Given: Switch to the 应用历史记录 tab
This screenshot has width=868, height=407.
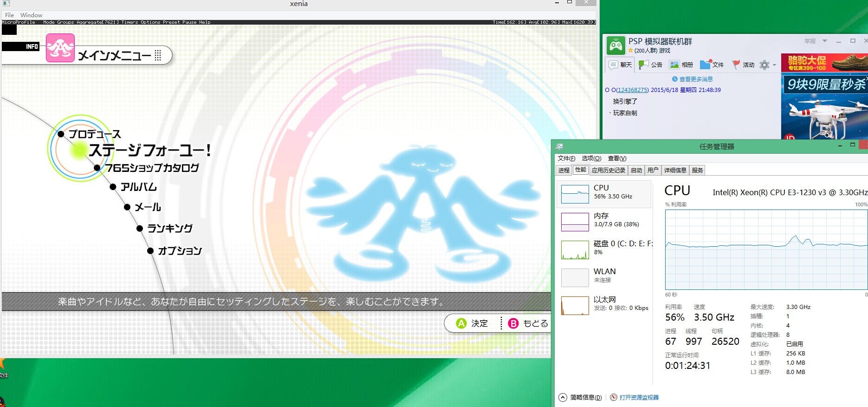Looking at the screenshot, I should click(609, 171).
